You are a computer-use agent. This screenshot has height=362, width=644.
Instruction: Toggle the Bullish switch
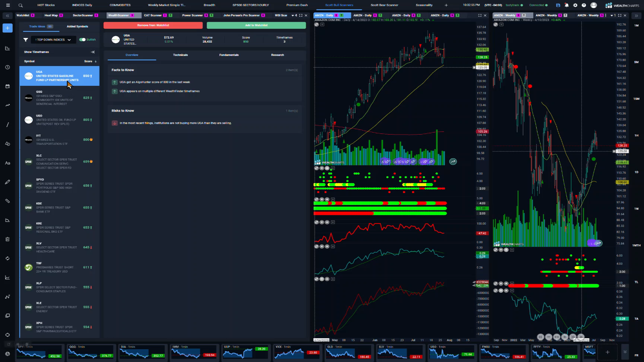tap(82, 40)
